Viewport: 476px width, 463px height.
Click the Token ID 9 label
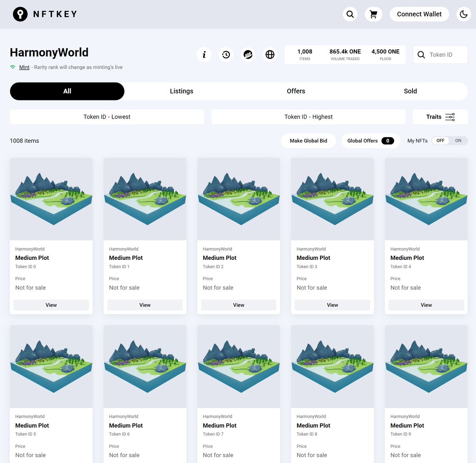[401, 434]
